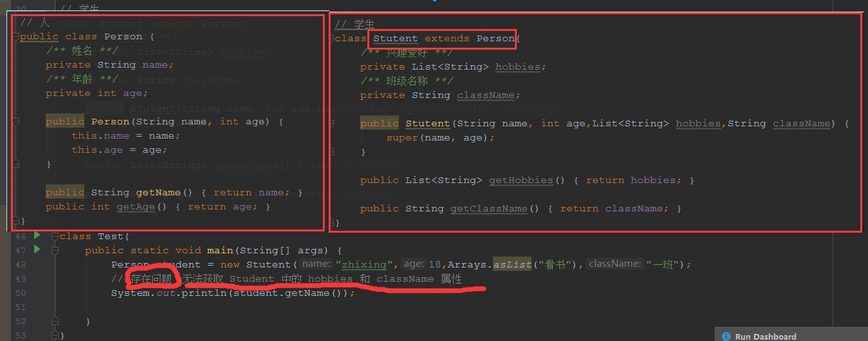
Task: Click the Run Dashboard info icon
Action: coord(726,336)
